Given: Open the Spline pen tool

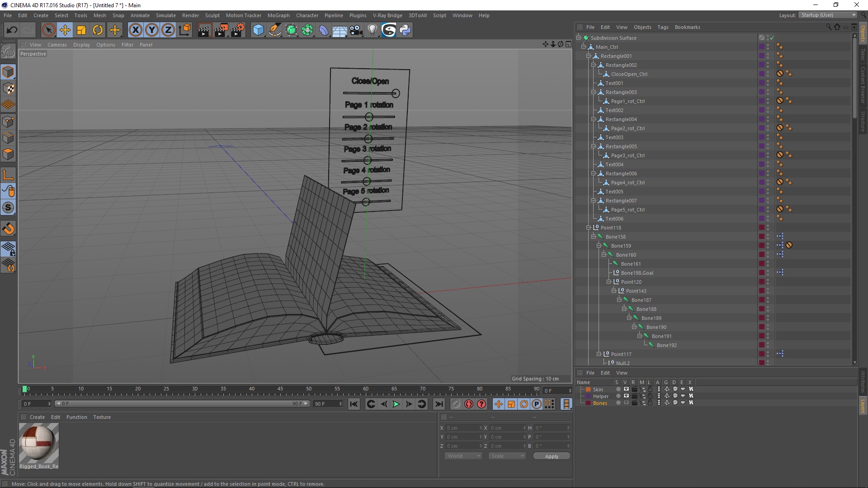Looking at the screenshot, I should click(x=275, y=30).
